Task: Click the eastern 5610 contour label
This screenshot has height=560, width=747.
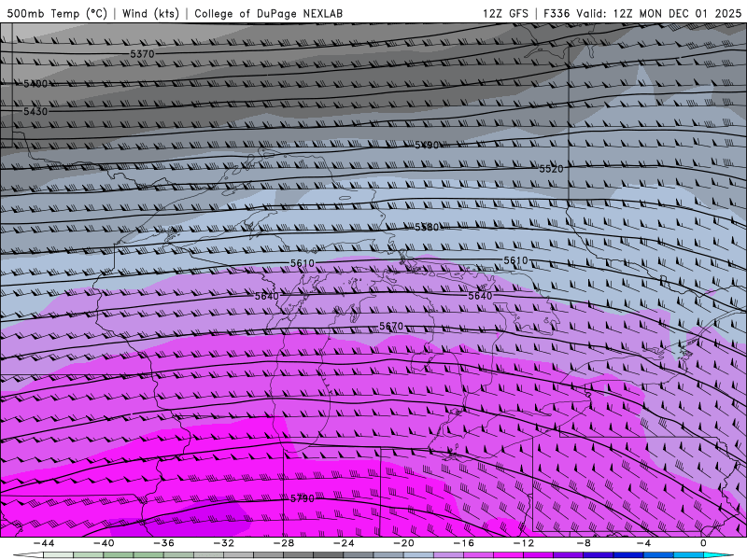Action: point(516,260)
